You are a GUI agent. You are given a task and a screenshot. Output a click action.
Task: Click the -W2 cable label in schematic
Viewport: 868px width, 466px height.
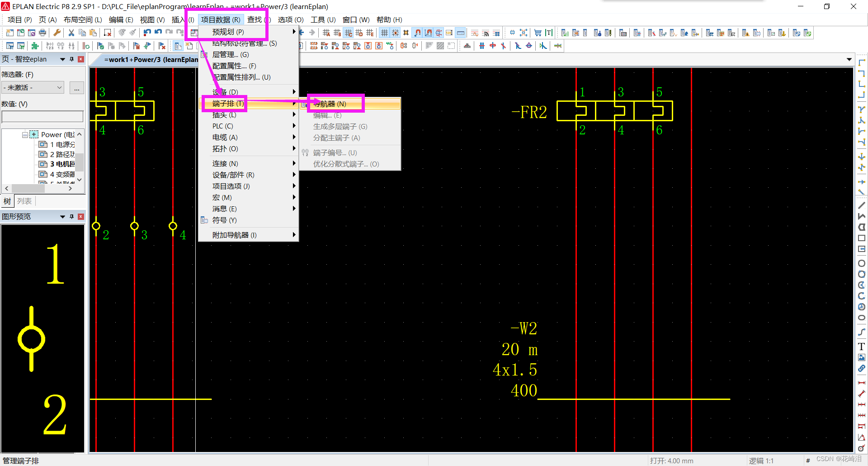[x=524, y=328]
